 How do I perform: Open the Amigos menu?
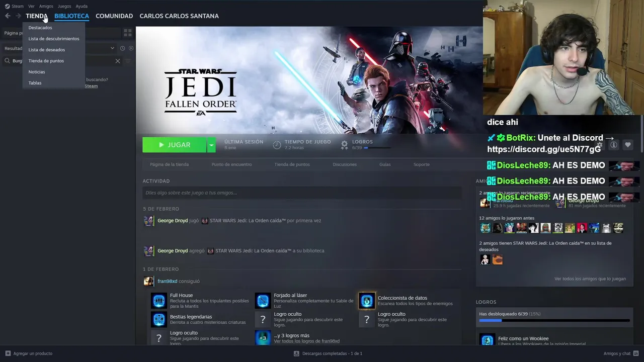point(46,6)
